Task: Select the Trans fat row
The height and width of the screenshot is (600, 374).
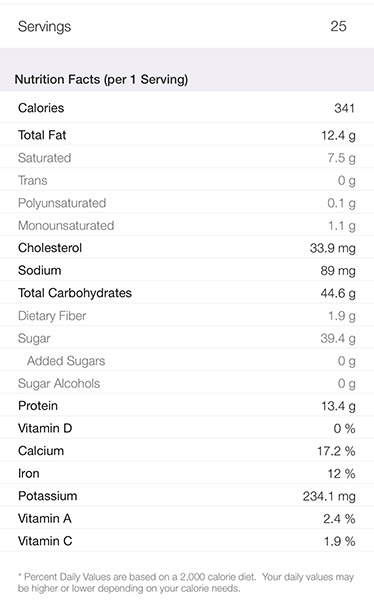Action: tap(187, 179)
